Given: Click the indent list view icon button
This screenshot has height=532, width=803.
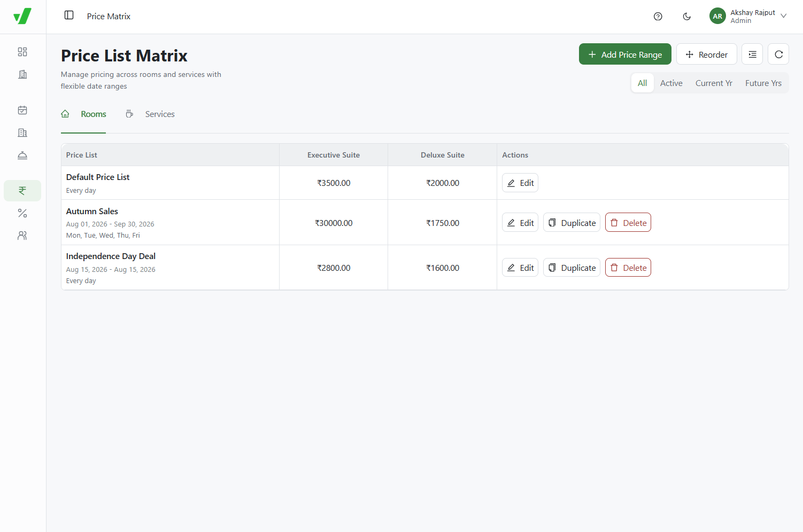Looking at the screenshot, I should point(752,54).
